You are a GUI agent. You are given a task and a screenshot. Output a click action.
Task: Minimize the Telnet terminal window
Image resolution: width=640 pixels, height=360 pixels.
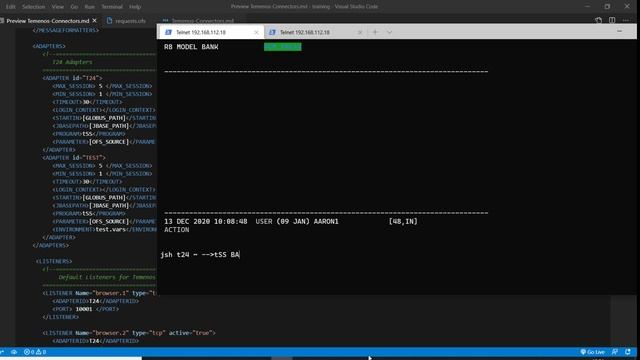(619, 31)
